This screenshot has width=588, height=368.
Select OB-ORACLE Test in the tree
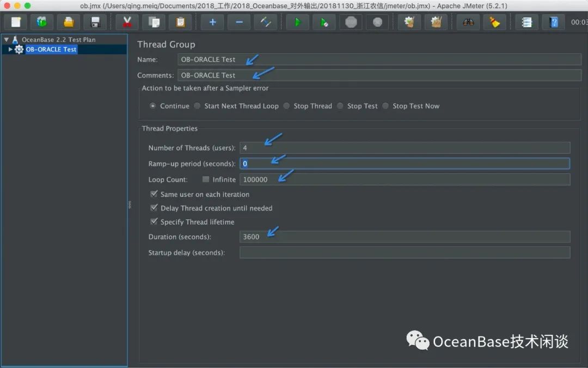tap(51, 50)
